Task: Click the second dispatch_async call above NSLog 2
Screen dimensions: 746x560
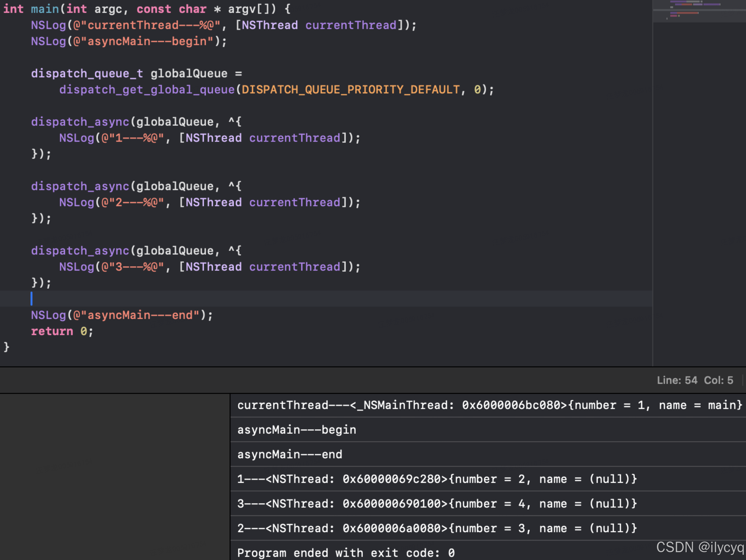Action: point(80,186)
